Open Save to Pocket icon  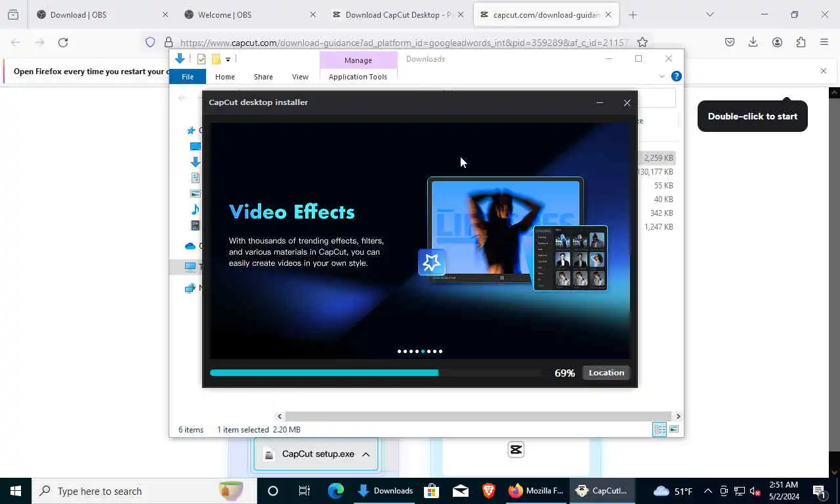(x=730, y=42)
